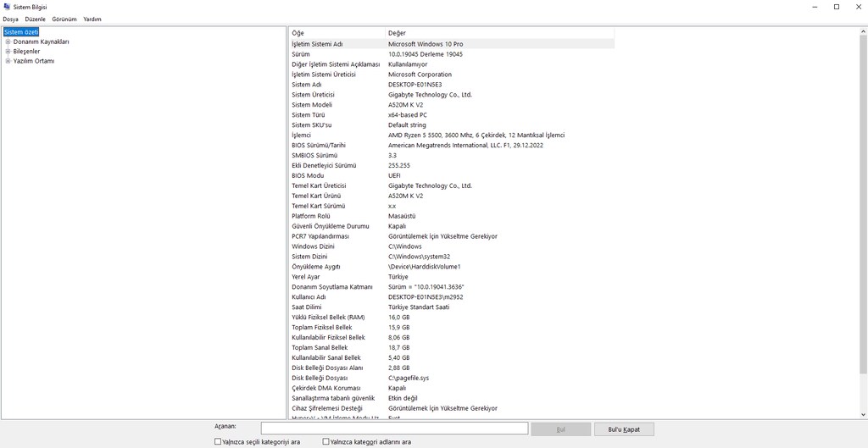
Task: Enable Yalnızca seçili kategoriyi ara checkbox
Action: click(x=218, y=442)
